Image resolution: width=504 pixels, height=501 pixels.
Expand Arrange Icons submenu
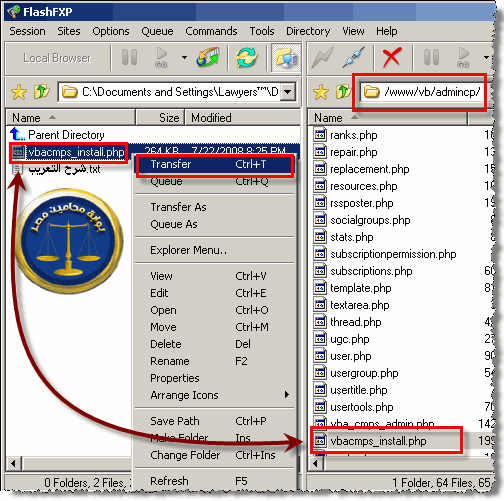tap(214, 395)
